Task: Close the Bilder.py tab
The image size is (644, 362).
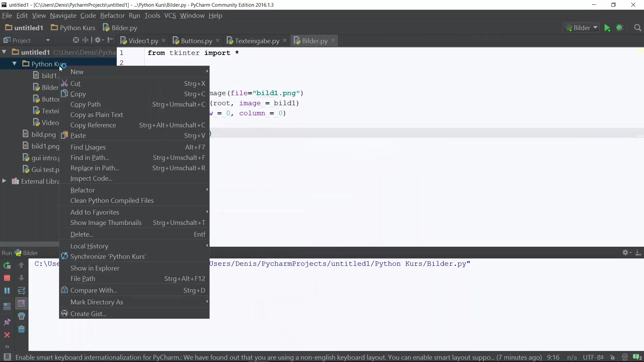Action: click(x=333, y=41)
